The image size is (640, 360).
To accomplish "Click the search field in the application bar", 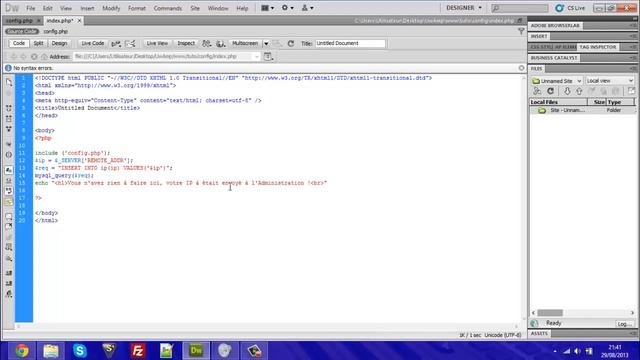I will pos(520,8).
